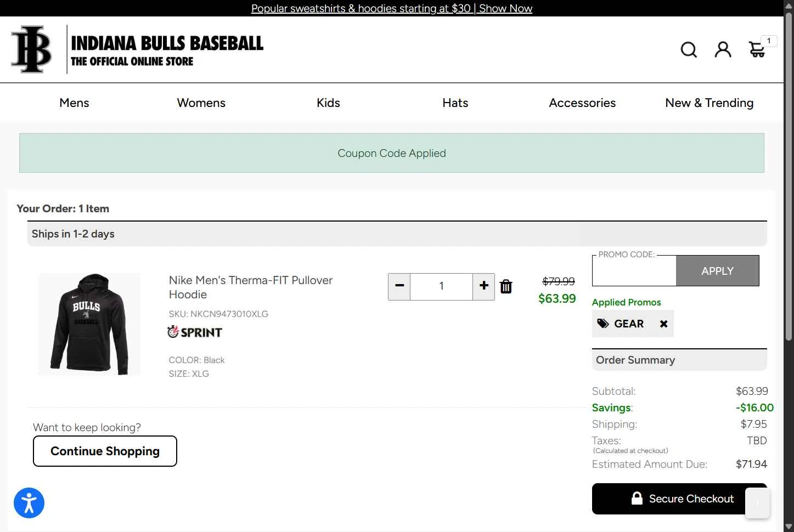Click the black hoodie product thumbnail
The height and width of the screenshot is (532, 794).
(x=89, y=324)
